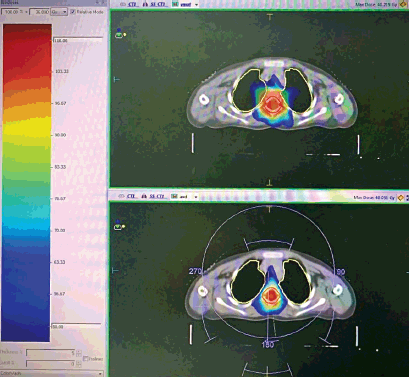The height and width of the screenshot is (377, 409).
Task: Toggle the Relative Mode checkbox
Action: coord(73,12)
